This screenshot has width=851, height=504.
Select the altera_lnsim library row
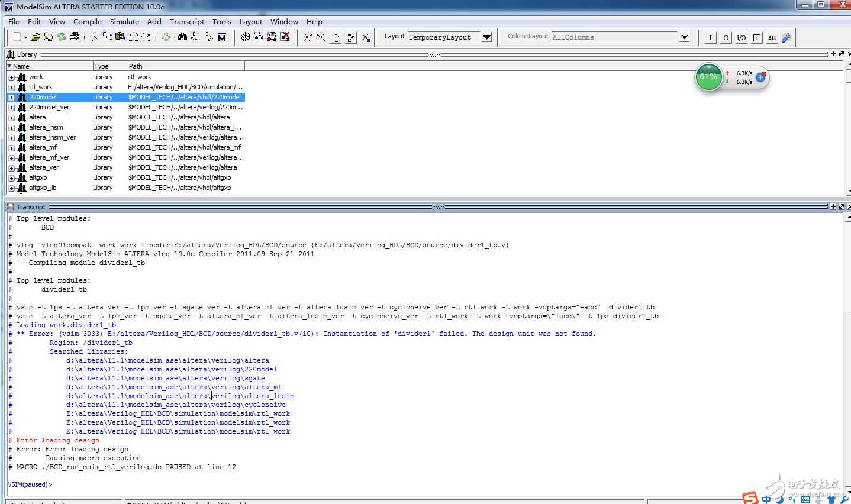pyautogui.click(x=125, y=127)
